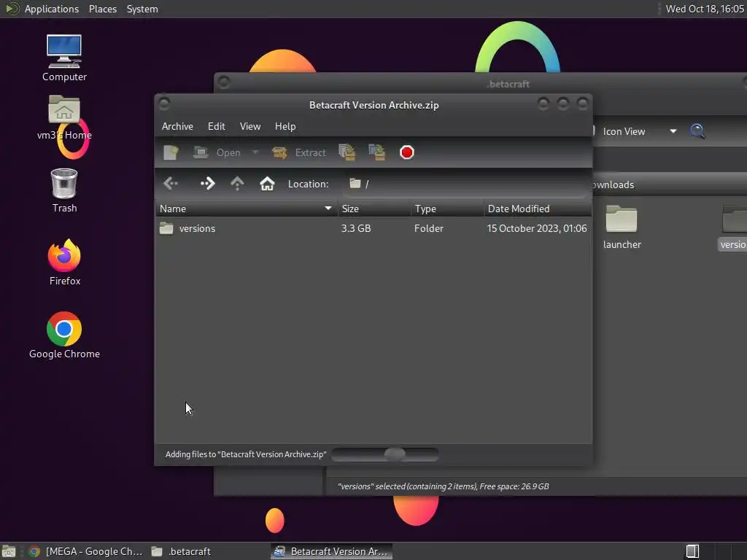Screen dimensions: 747x560
Task: Open the View menu
Action: pos(250,126)
